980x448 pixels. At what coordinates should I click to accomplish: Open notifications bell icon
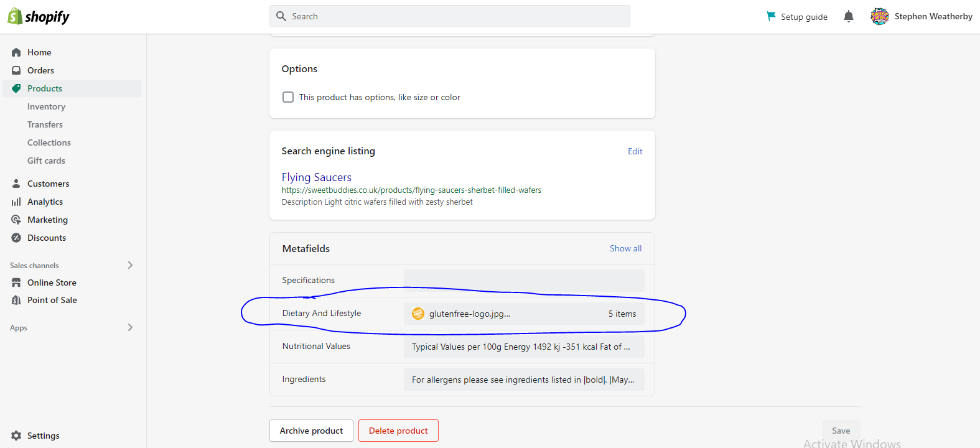[x=848, y=16]
